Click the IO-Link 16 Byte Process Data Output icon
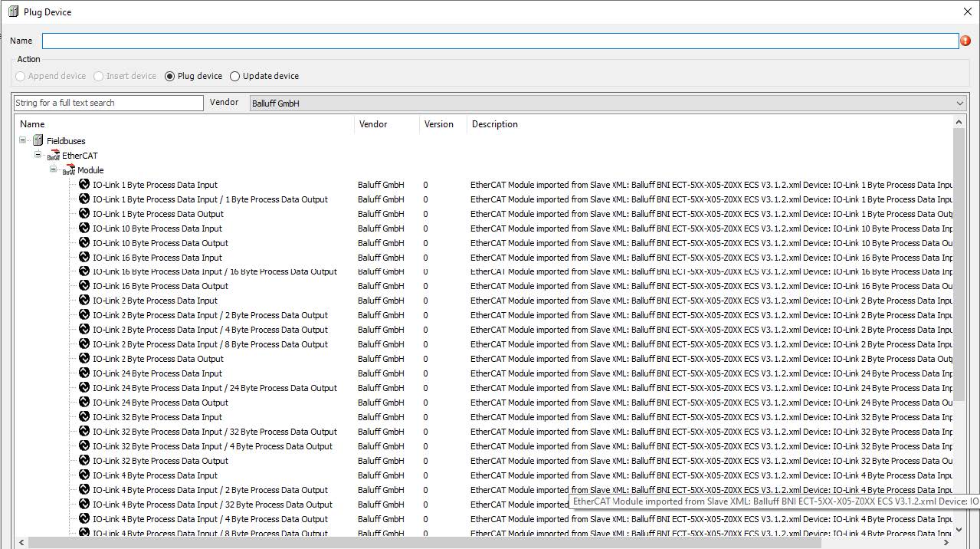Viewport: 980px width, 549px height. pos(84,286)
